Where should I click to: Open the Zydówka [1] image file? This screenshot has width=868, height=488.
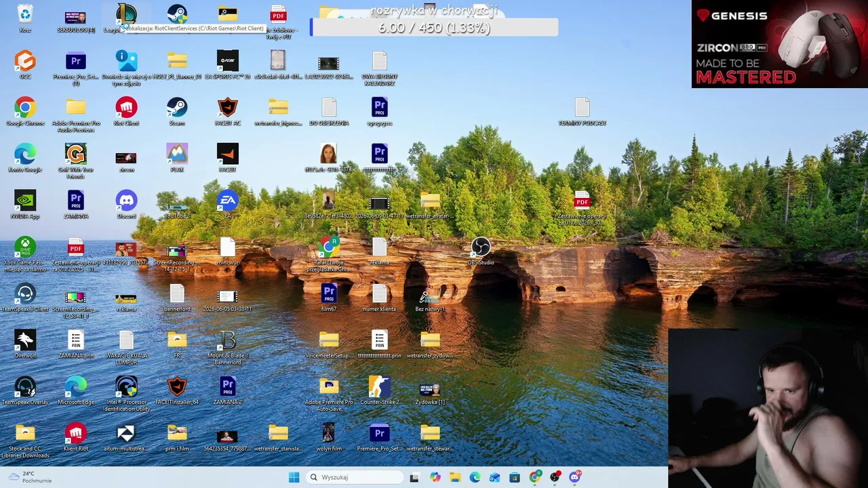(x=430, y=391)
